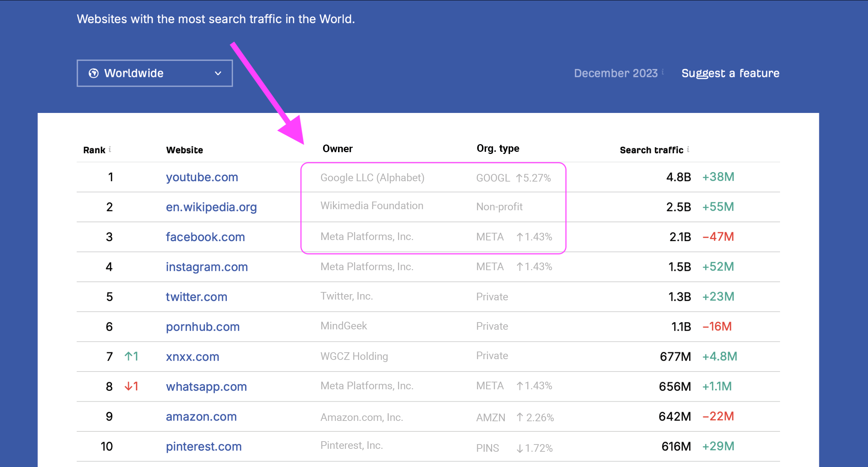Click +23M traffic change for twitter.com
The width and height of the screenshot is (868, 467).
718,297
